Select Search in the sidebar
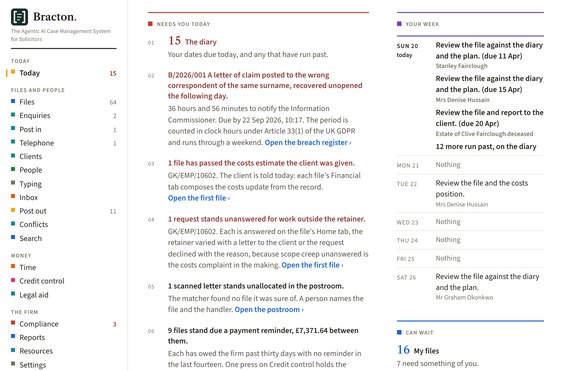Viewport: 564px width, 371px height. coord(31,239)
